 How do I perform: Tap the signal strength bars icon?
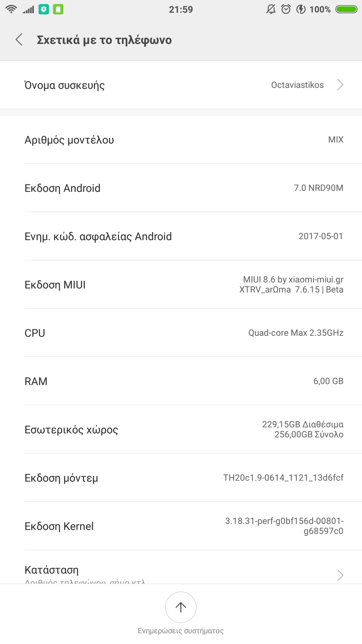(28, 9)
